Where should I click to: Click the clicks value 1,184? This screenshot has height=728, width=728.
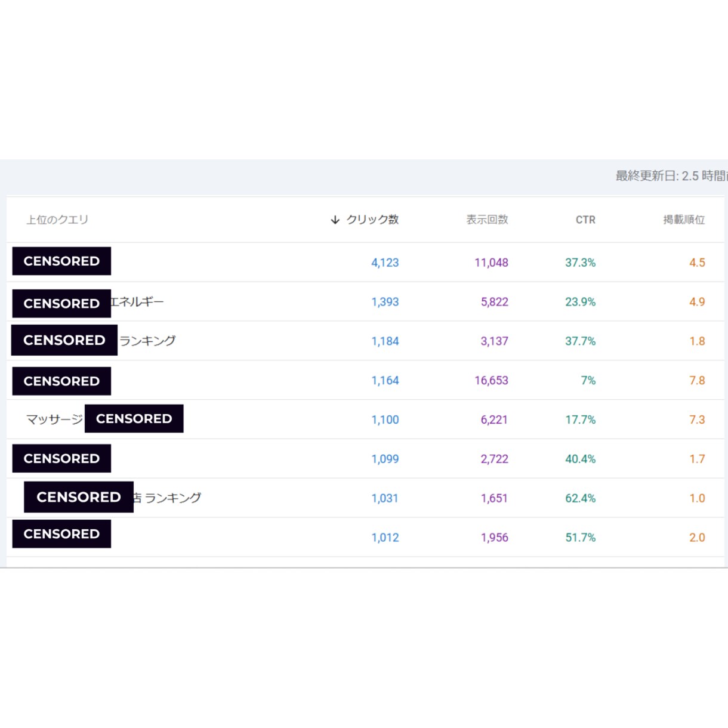[385, 341]
